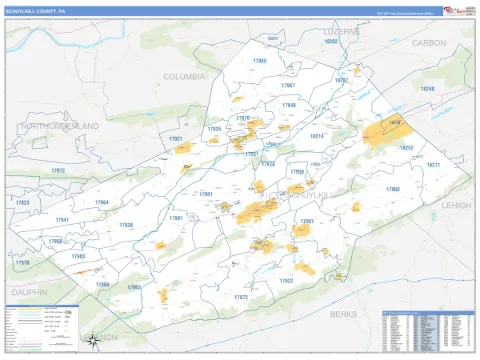
Task: Select ZIP code label 17967
Action: [288, 86]
